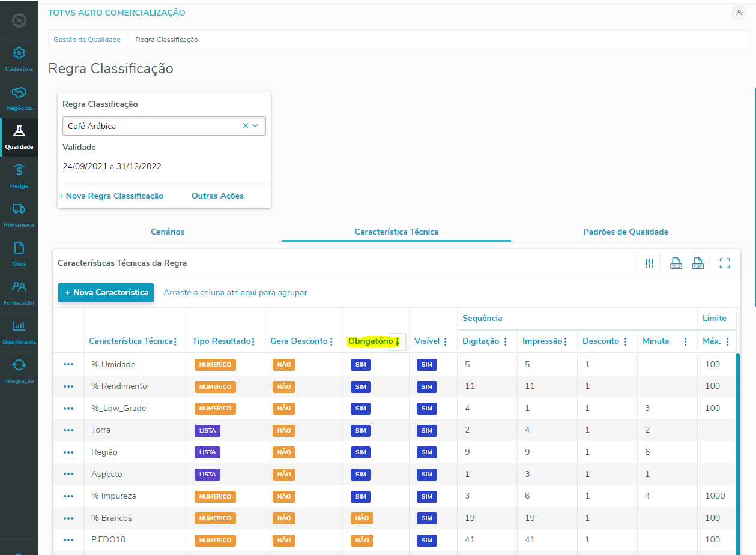Open the Fornecedor sidebar module

[x=19, y=293]
